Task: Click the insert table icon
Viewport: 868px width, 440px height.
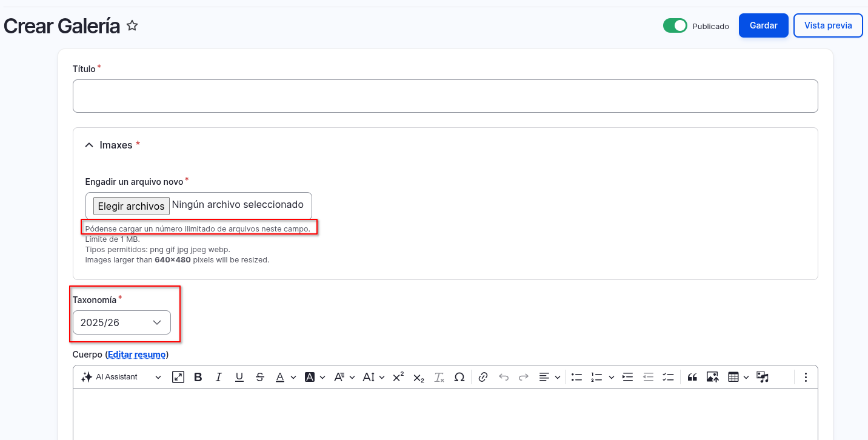Action: [733, 377]
